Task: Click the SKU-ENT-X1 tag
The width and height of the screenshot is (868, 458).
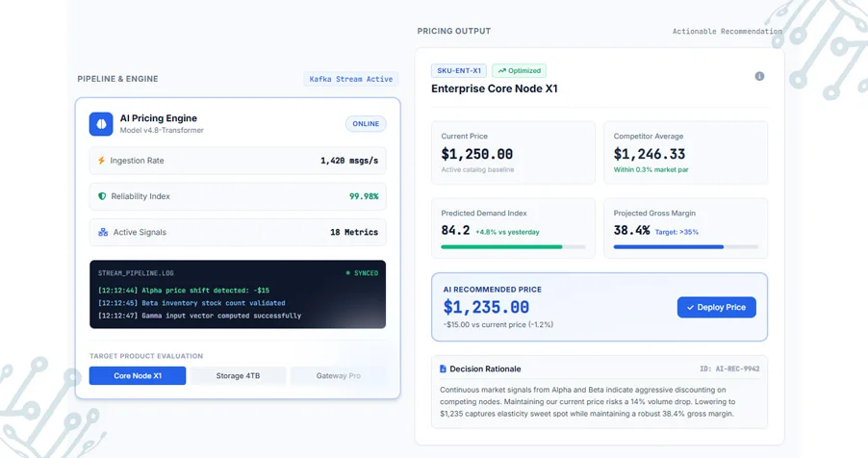Action: point(459,71)
